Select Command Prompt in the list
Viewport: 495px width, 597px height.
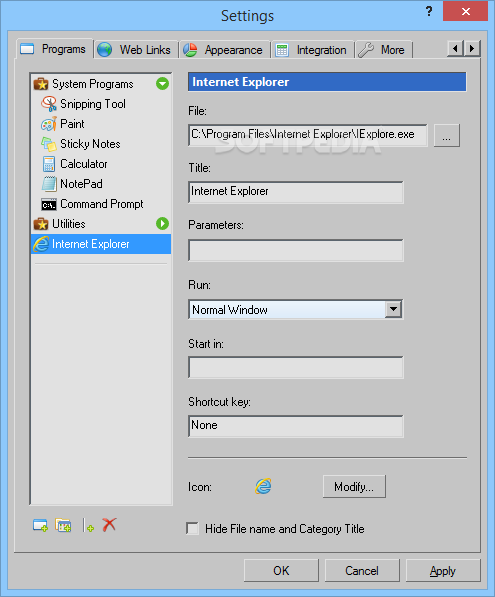(102, 204)
